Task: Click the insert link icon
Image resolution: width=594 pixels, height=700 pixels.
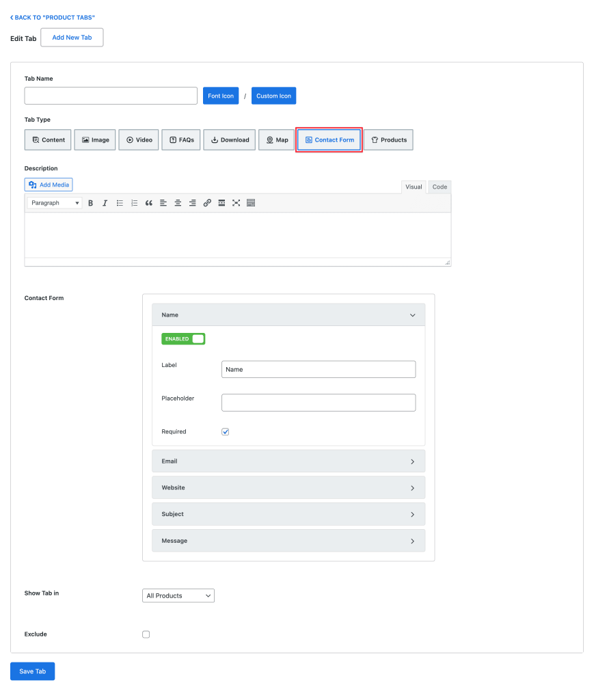Action: (207, 203)
